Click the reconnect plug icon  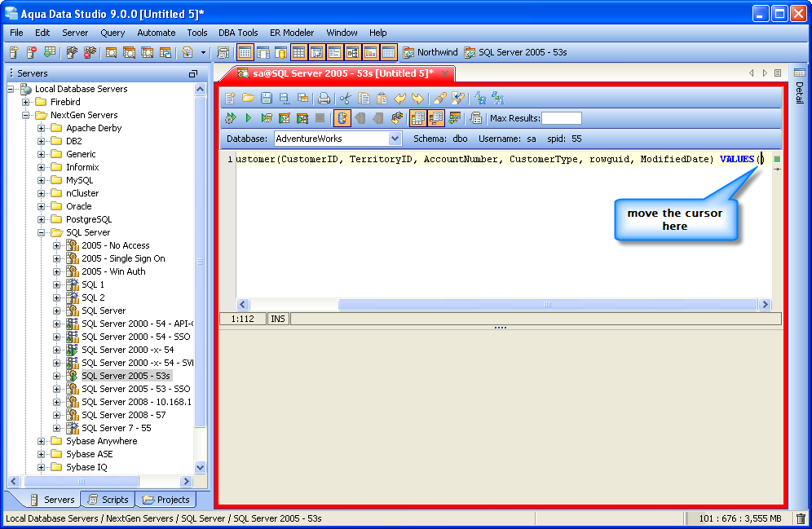click(x=397, y=118)
